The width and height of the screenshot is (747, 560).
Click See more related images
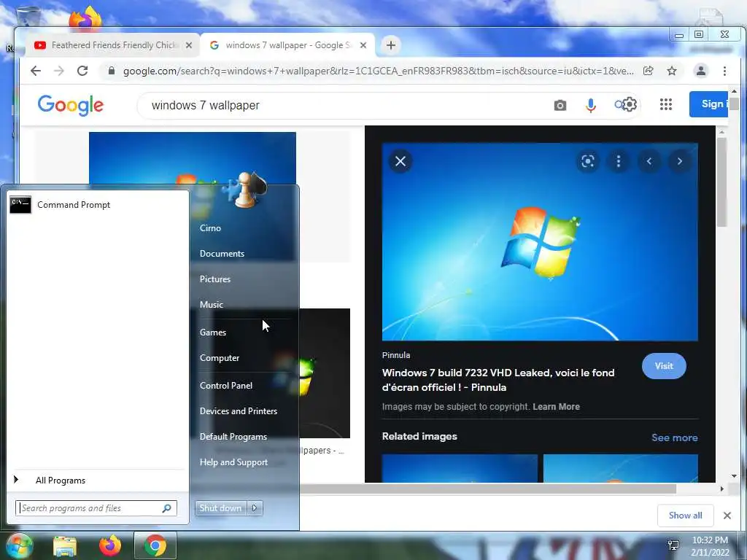675,437
